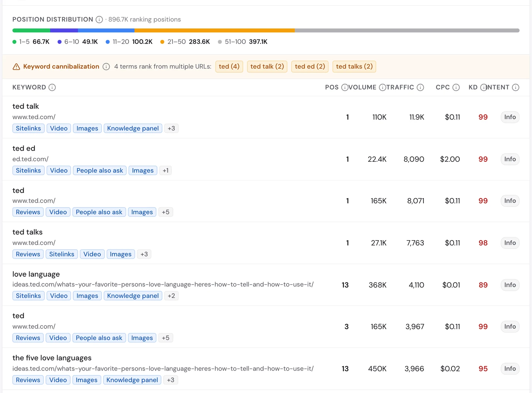Click the 11.9K traffic value
Screen dimensions: 532x393
click(x=417, y=117)
